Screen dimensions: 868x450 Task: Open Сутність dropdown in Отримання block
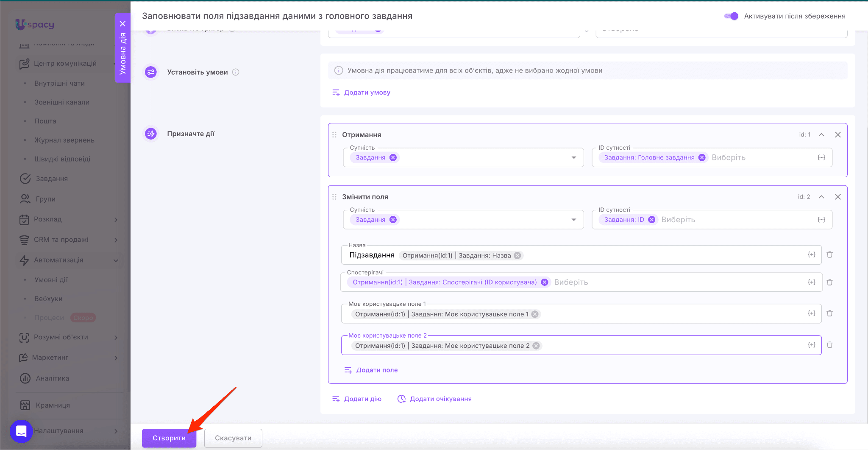click(573, 158)
